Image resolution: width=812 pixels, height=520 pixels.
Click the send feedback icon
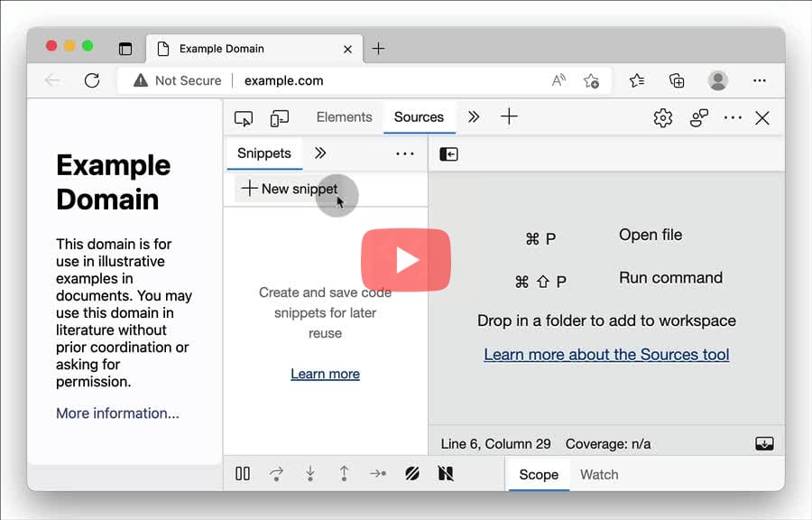(699, 118)
